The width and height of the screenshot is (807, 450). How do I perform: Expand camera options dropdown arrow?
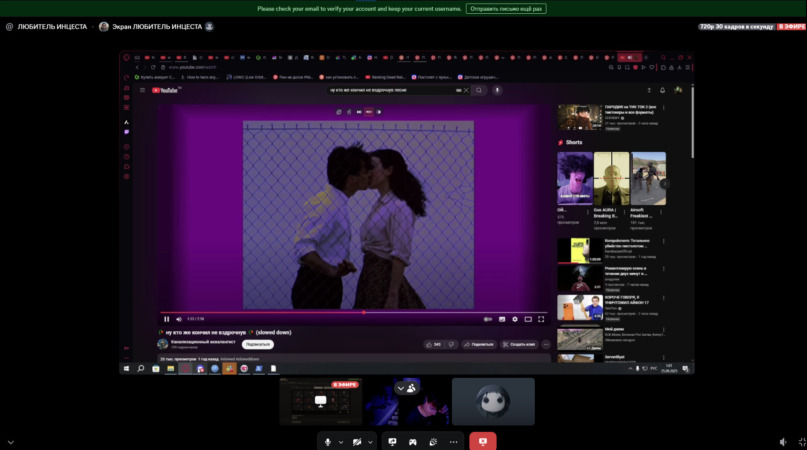point(370,441)
